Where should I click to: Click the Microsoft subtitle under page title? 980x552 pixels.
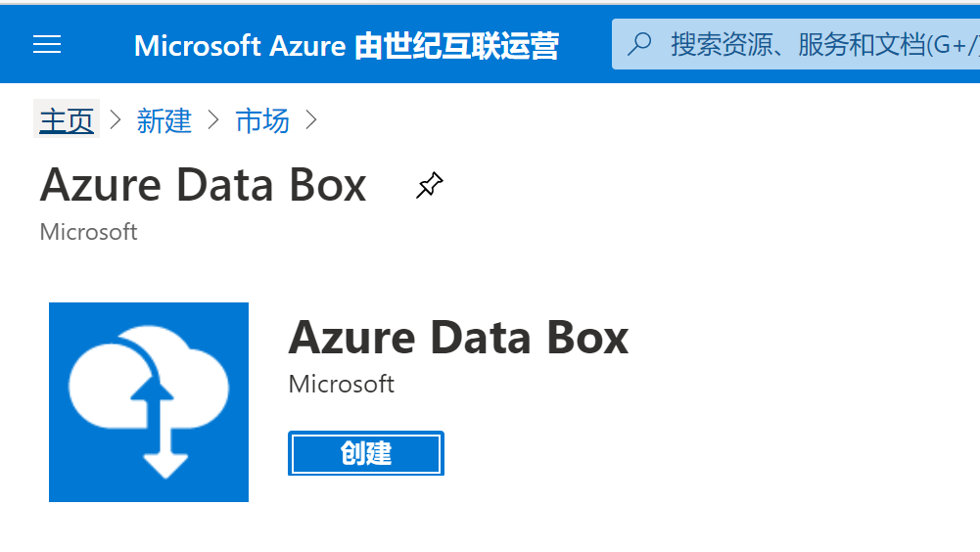(x=88, y=232)
